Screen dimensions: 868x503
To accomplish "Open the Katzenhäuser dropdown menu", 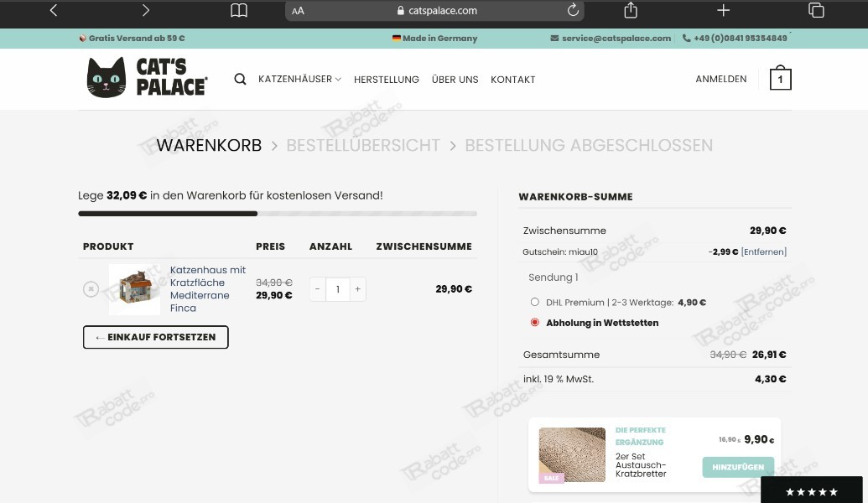I will (x=299, y=79).
